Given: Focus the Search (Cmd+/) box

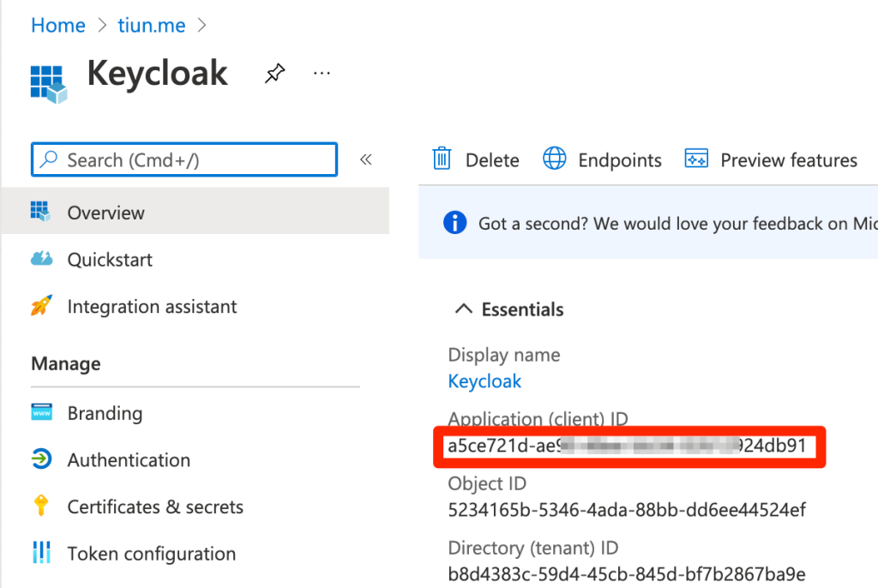Looking at the screenshot, I should tap(184, 159).
